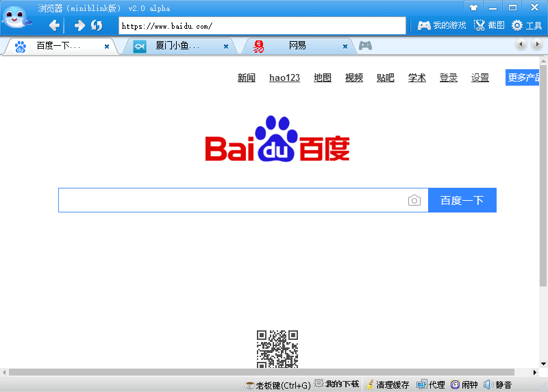Maximize the browser window

pos(512,8)
